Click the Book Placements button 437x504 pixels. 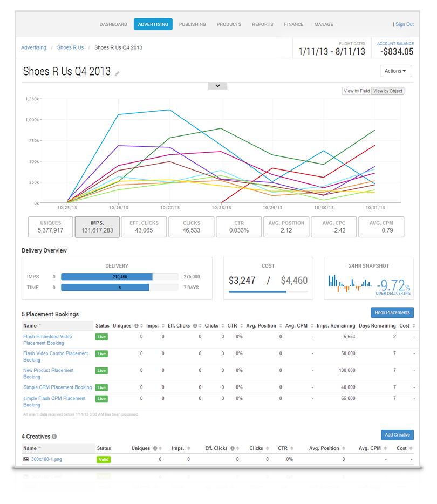(x=392, y=312)
